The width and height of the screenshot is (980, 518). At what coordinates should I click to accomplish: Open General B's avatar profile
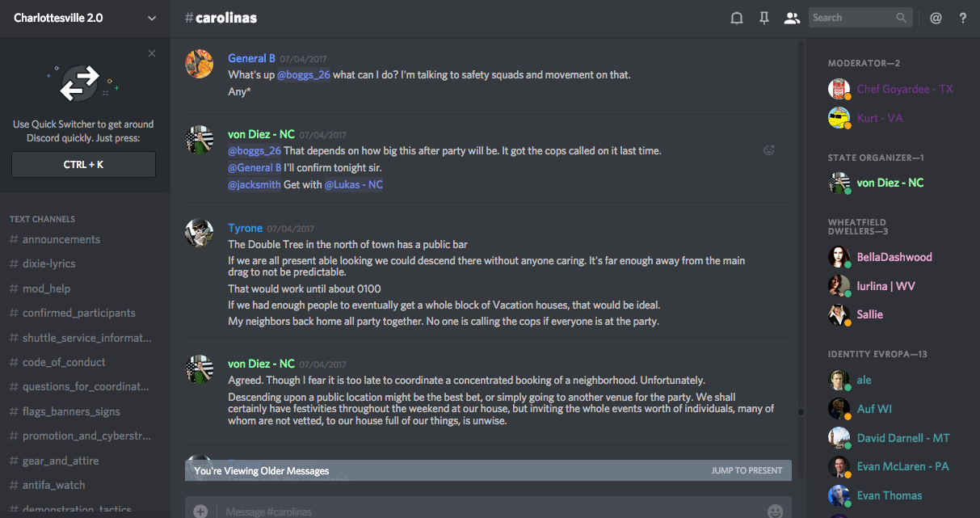tap(199, 64)
